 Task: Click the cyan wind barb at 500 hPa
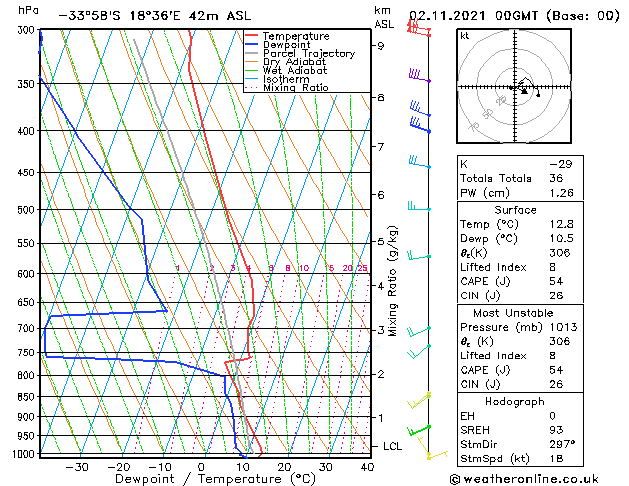[419, 206]
